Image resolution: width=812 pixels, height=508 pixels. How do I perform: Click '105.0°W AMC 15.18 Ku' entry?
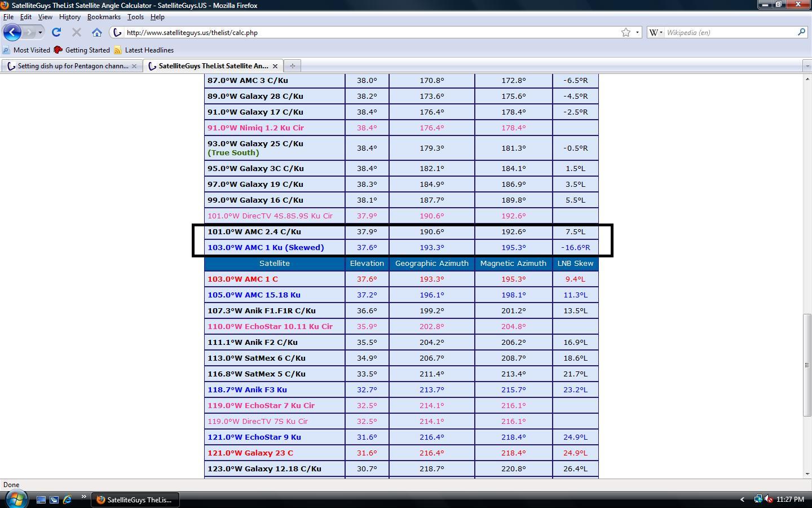[254, 295]
